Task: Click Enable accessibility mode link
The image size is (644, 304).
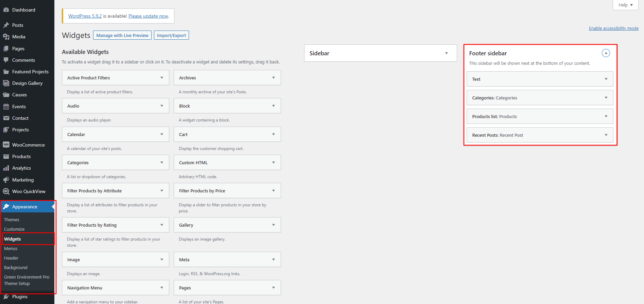Action: 613,28
